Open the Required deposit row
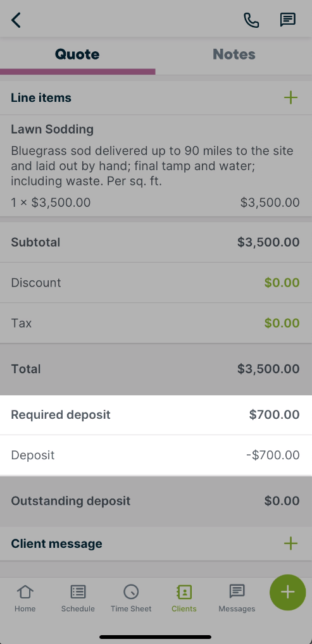 click(x=156, y=415)
